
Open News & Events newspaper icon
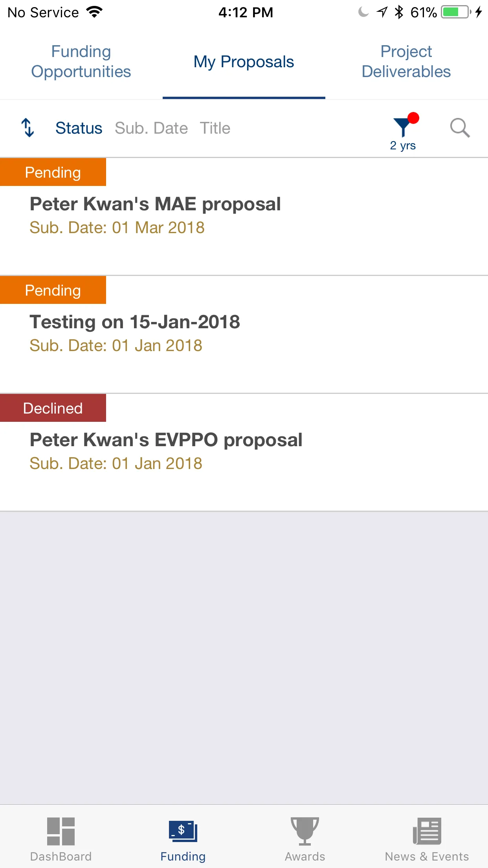click(x=427, y=831)
